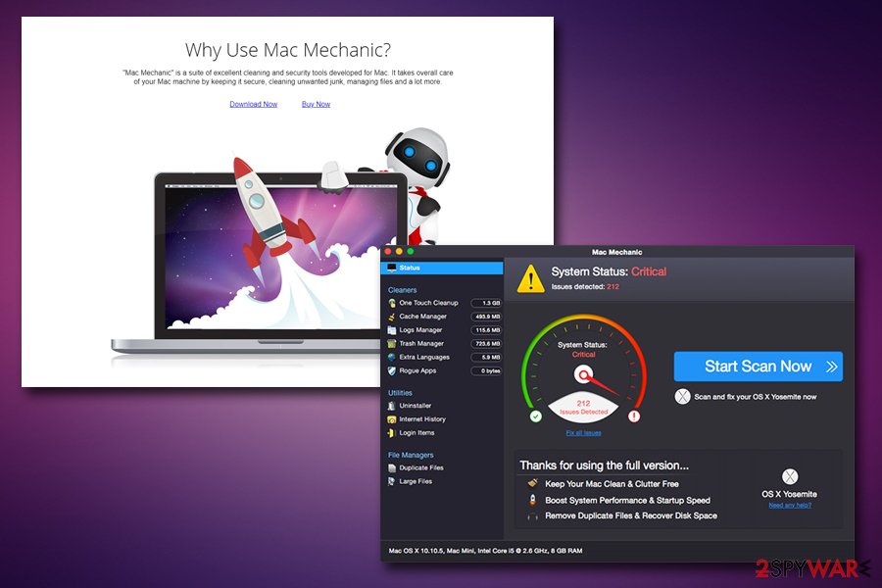Click the icon beside Remove Duplicate Files
The image size is (882, 588).
point(533,515)
